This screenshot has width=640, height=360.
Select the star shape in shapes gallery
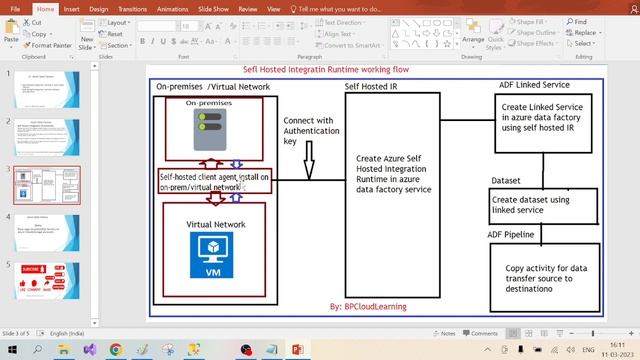tap(447, 43)
